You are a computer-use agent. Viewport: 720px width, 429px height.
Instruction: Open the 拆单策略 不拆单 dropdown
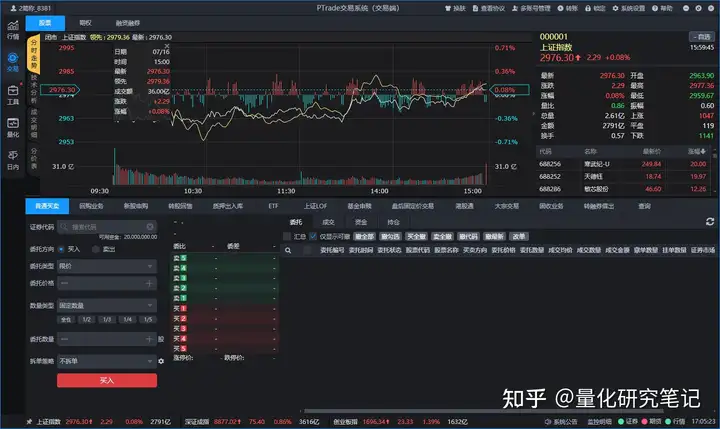click(107, 361)
